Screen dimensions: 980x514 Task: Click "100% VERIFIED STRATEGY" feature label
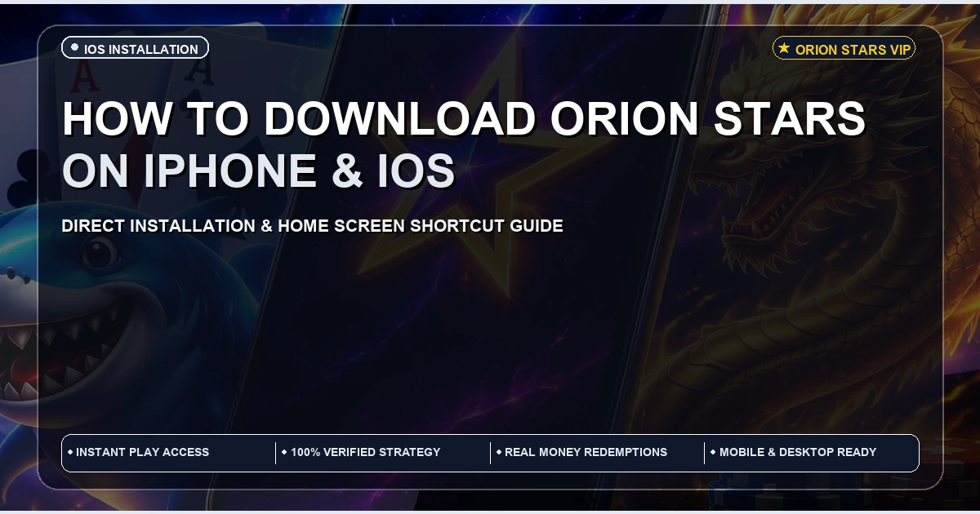point(365,452)
